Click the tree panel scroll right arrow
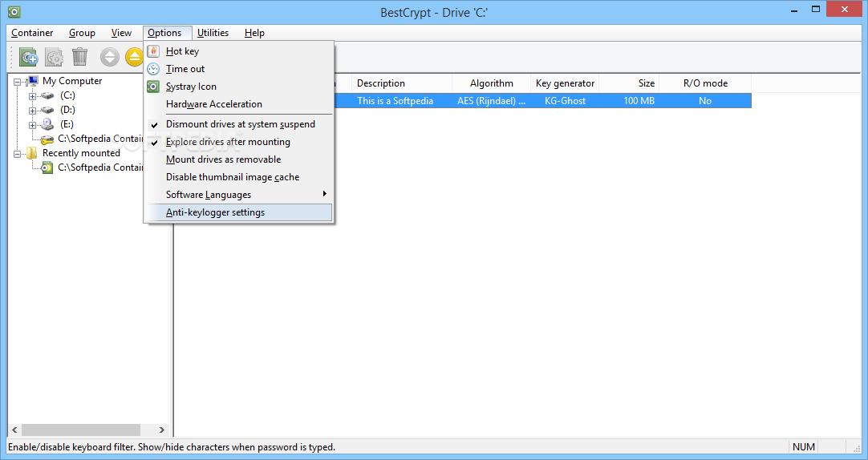Image resolution: width=868 pixels, height=460 pixels. 161,430
